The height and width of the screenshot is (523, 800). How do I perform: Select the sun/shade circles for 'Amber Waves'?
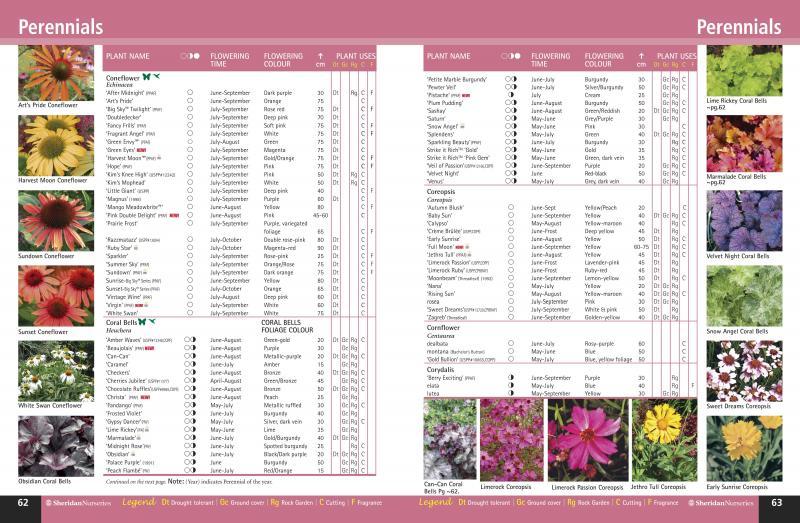point(190,340)
